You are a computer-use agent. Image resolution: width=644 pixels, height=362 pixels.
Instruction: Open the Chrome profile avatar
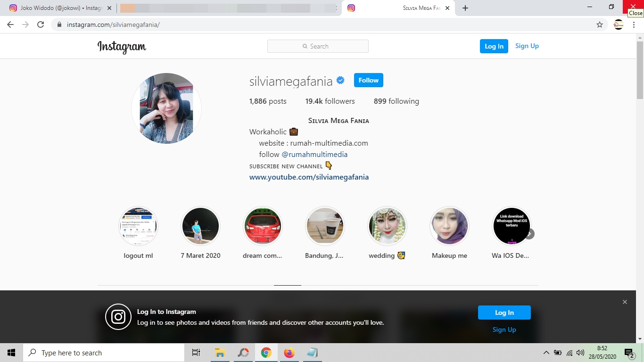click(619, 25)
